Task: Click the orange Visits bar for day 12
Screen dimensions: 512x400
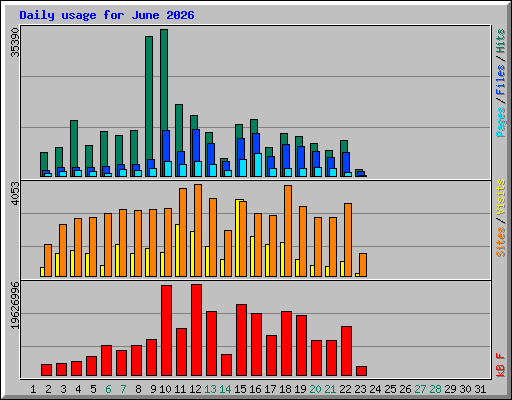Action: [198, 230]
